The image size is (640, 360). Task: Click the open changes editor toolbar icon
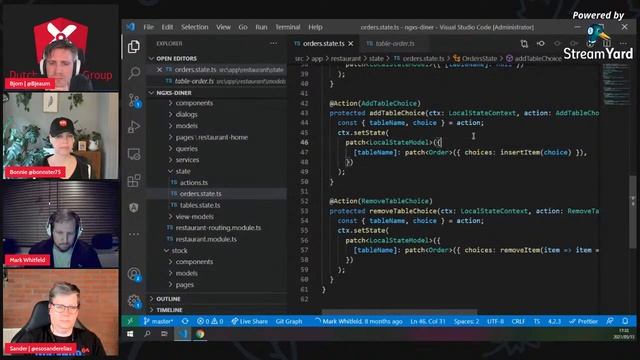point(524,43)
